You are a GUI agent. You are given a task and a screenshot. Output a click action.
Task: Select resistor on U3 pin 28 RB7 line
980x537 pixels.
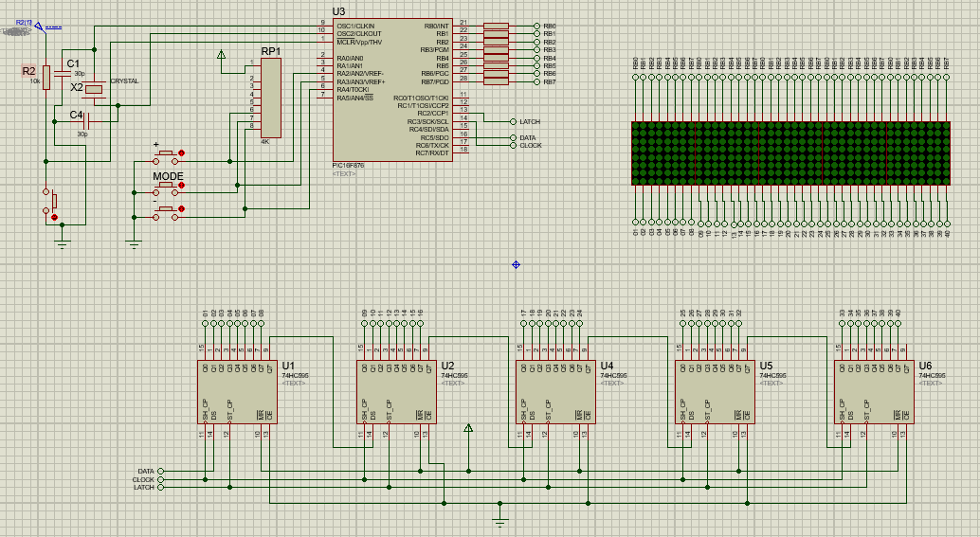click(x=497, y=81)
